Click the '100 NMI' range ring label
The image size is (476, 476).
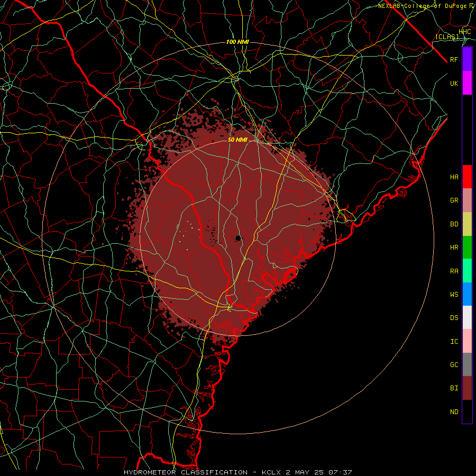click(237, 42)
